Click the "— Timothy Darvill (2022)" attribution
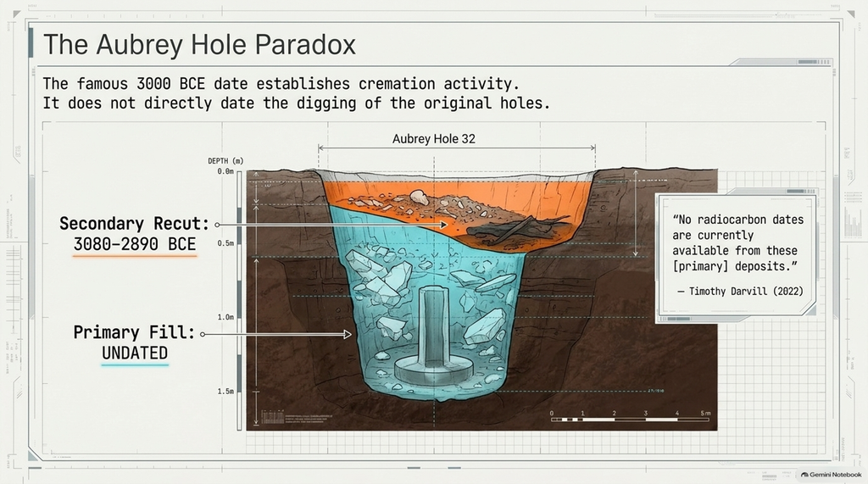The image size is (868, 484). tap(740, 291)
